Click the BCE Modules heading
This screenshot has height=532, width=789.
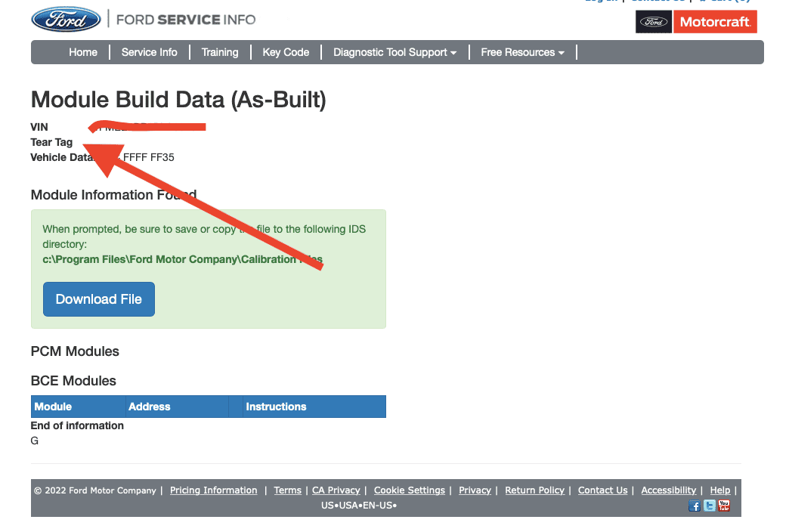pos(73,381)
